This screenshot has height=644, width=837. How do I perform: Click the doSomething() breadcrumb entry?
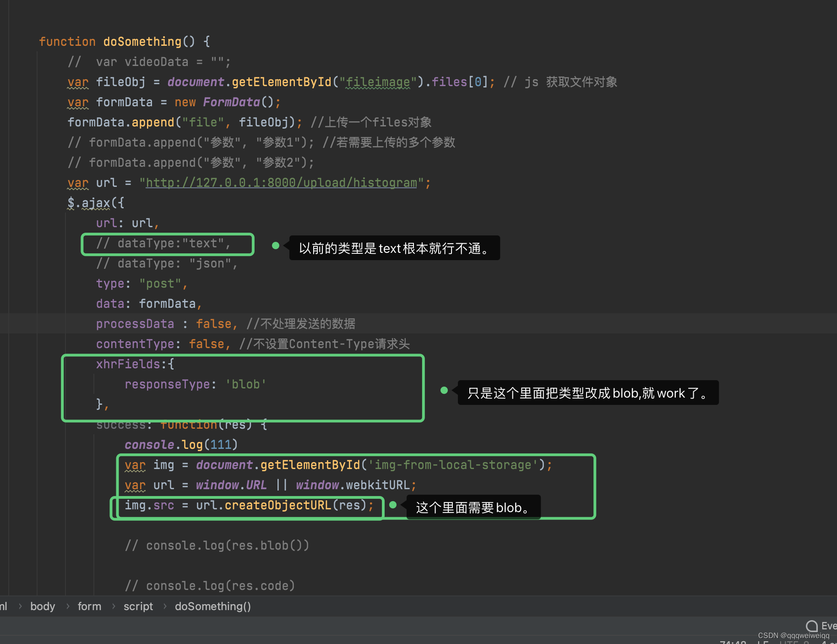212,606
